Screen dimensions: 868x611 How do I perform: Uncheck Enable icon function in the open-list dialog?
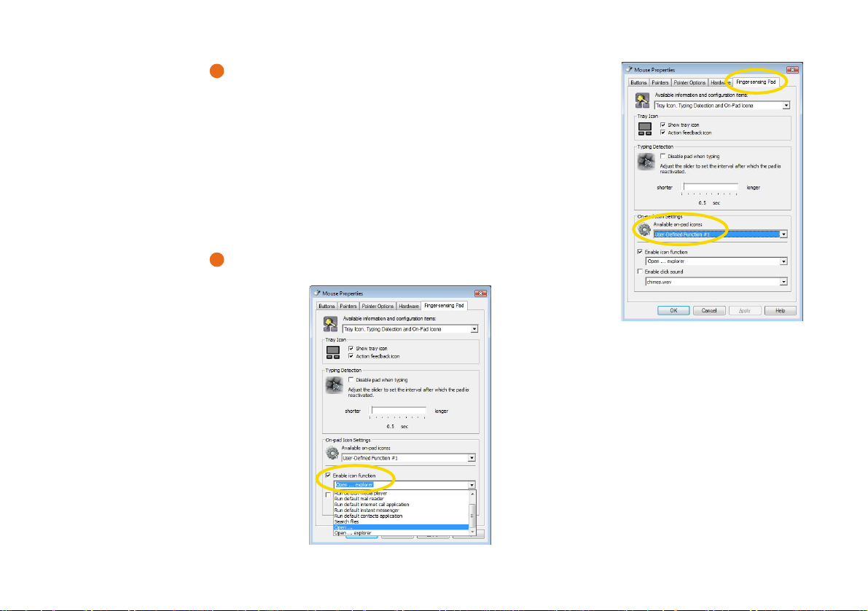tap(328, 476)
